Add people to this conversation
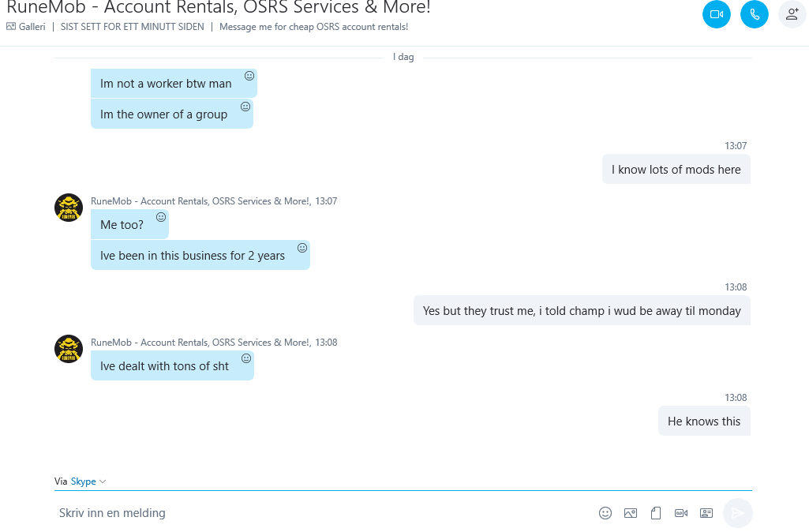Screen dimensions: 809x532 pyautogui.click(x=792, y=14)
